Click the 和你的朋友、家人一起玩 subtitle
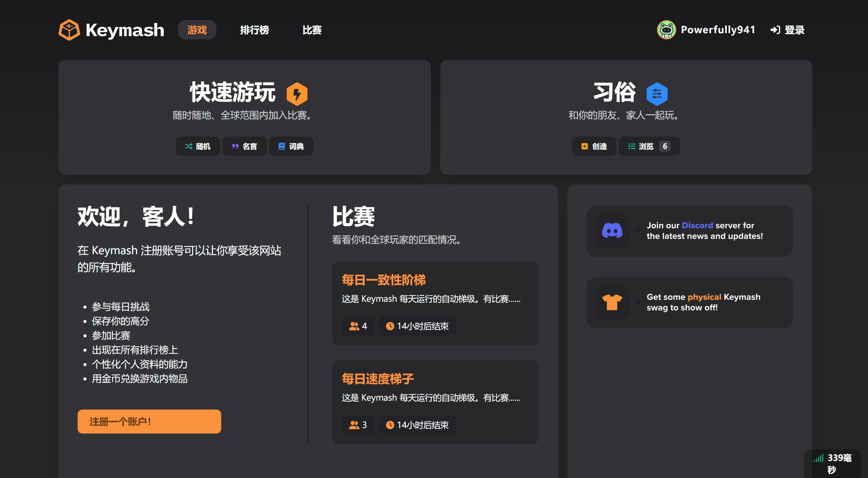 click(x=624, y=115)
